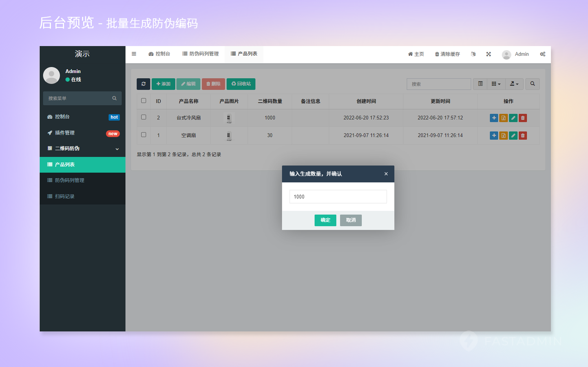
Task: Click the search magnifier button beside toolbar
Action: pos(532,84)
